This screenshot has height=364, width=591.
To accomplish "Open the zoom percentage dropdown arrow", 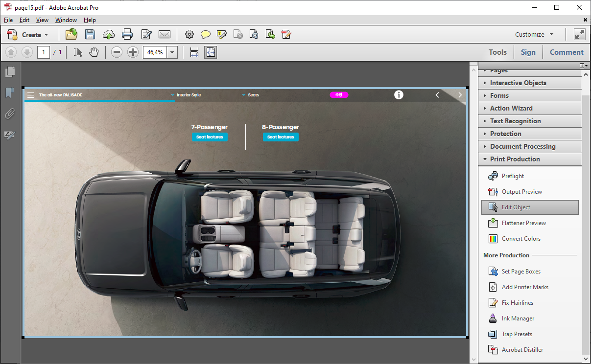I will click(172, 52).
